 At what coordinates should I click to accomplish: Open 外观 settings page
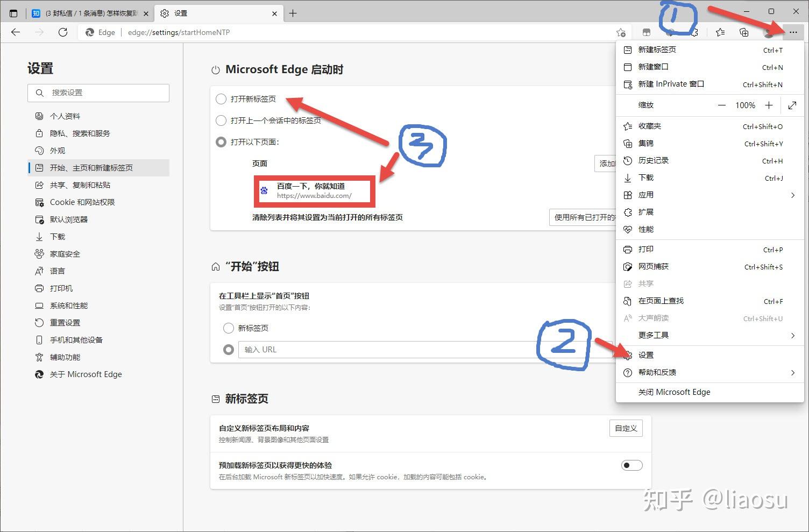[98, 151]
